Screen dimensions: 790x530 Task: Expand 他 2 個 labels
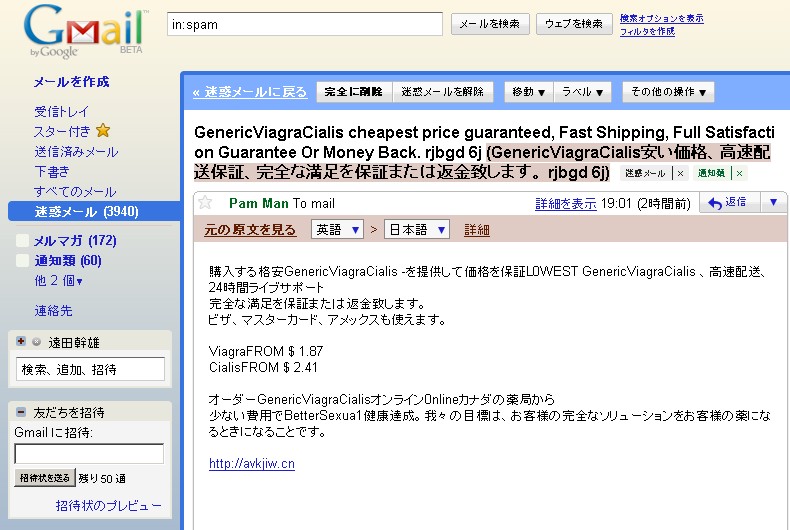pos(58,281)
